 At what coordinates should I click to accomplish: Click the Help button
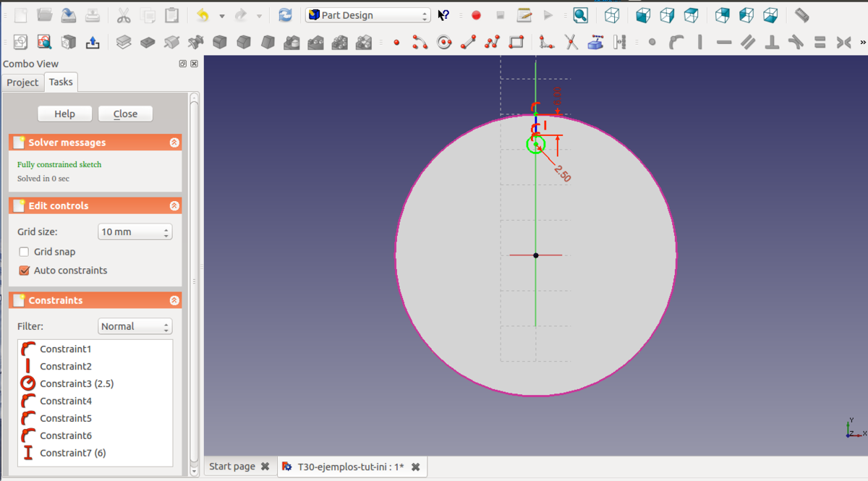64,114
